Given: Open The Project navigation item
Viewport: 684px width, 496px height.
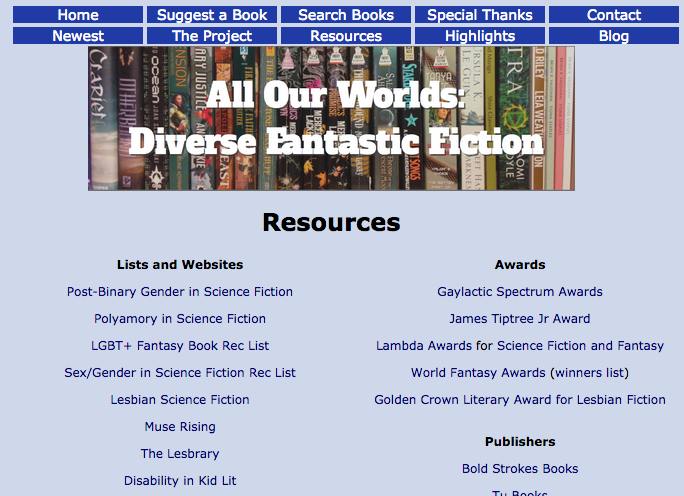Looking at the screenshot, I should [x=212, y=36].
